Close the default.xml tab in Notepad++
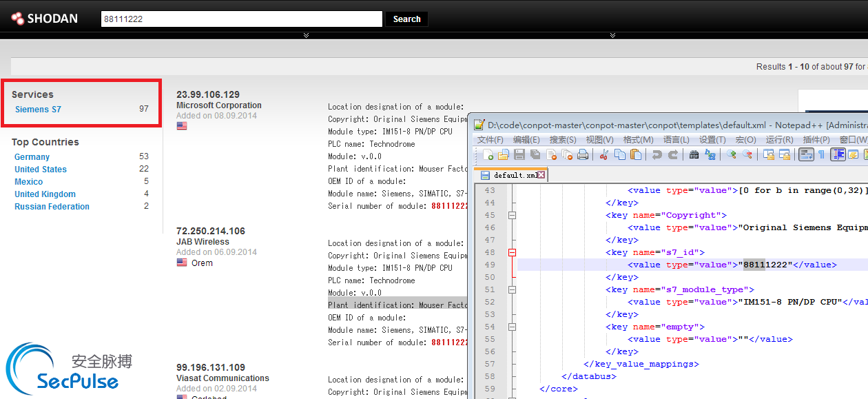The height and width of the screenshot is (399, 868). (541, 175)
